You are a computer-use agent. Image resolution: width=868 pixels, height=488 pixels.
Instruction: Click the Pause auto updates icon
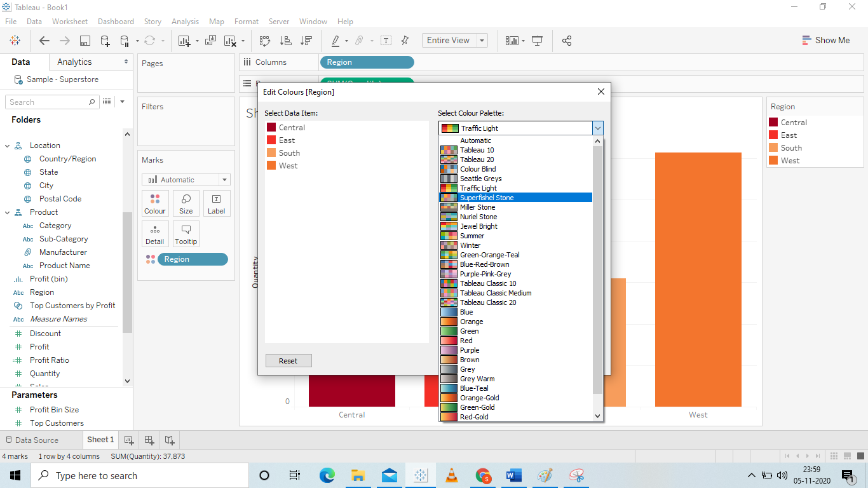pos(125,41)
